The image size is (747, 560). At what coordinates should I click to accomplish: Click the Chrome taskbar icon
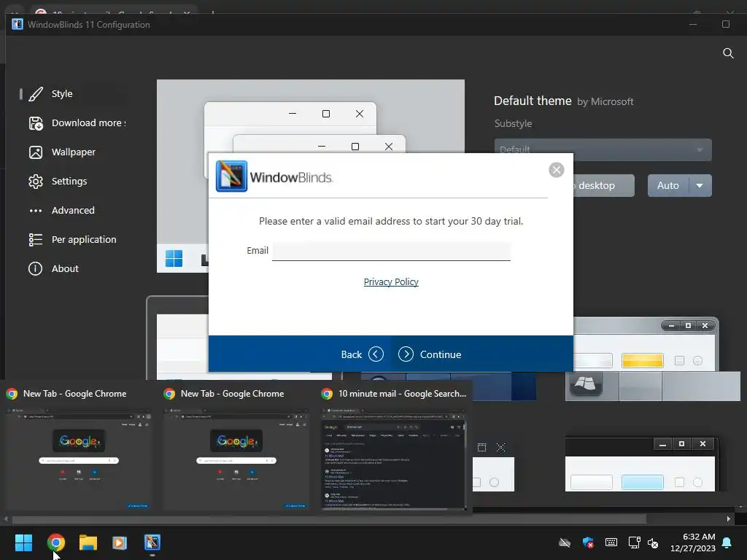[x=55, y=542]
